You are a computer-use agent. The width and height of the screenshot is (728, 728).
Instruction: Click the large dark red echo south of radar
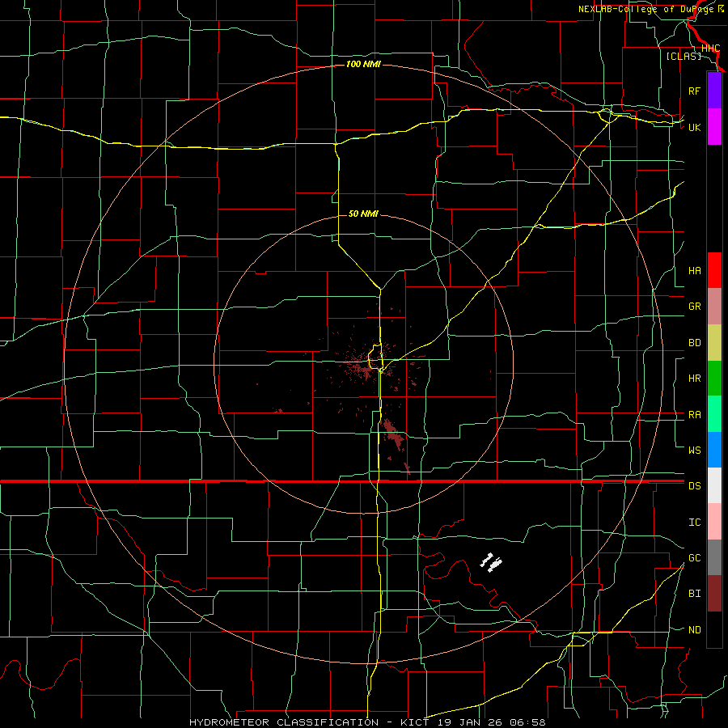pos(393,434)
